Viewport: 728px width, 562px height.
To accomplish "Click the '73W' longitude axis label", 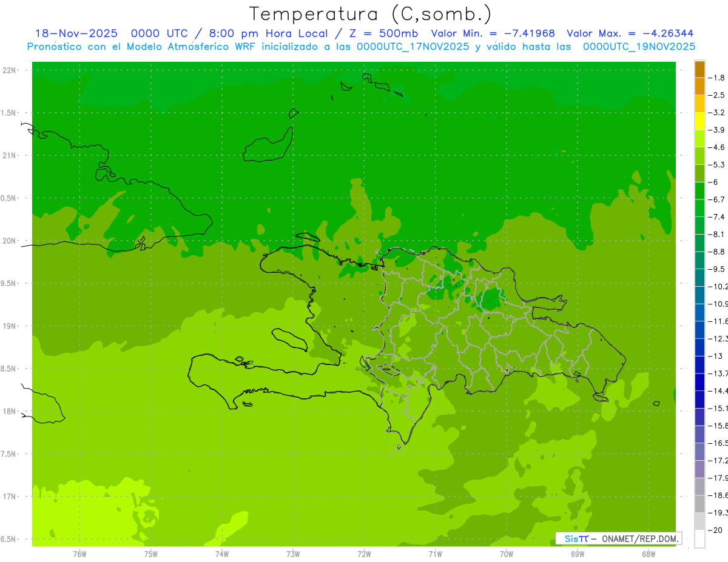I will [x=293, y=554].
